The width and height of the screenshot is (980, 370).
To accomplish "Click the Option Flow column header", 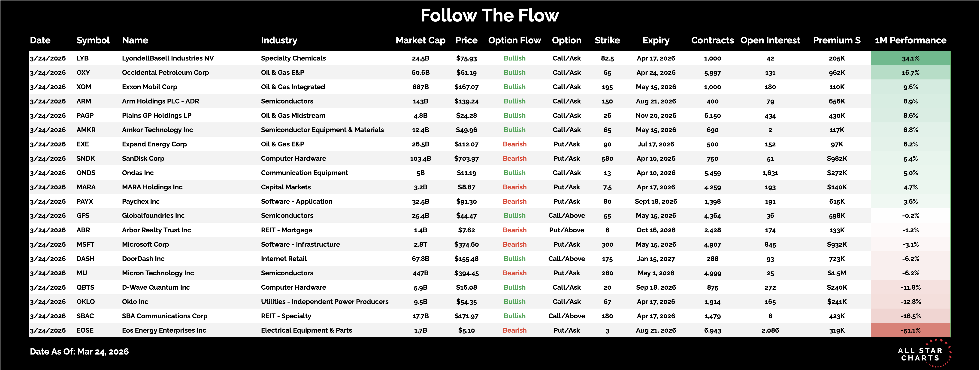I will [514, 40].
